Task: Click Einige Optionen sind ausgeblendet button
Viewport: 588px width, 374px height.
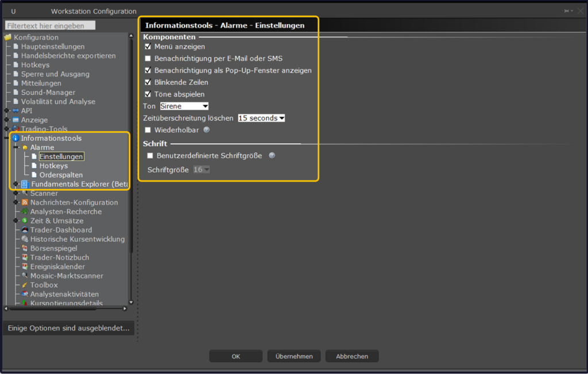Action: point(69,328)
